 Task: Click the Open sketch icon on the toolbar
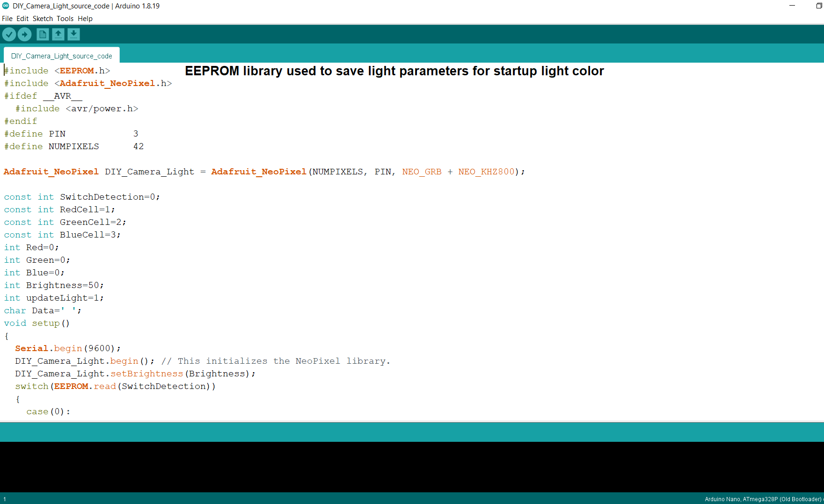coord(58,34)
